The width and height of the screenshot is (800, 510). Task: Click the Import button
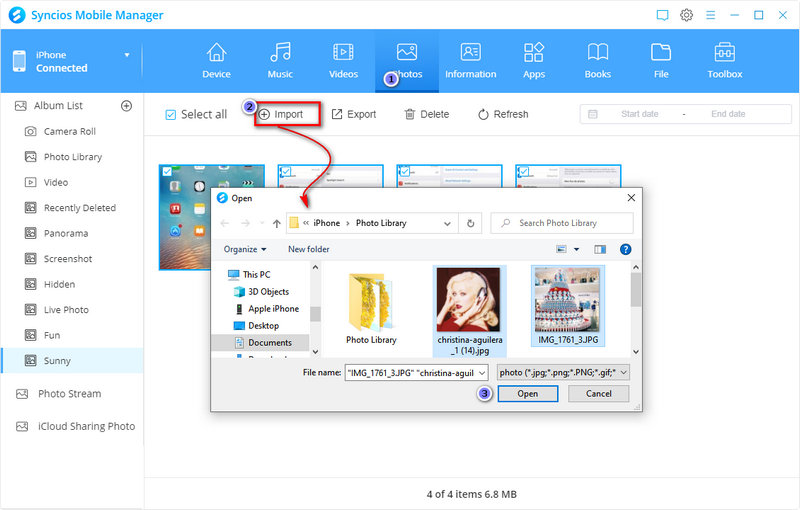287,114
